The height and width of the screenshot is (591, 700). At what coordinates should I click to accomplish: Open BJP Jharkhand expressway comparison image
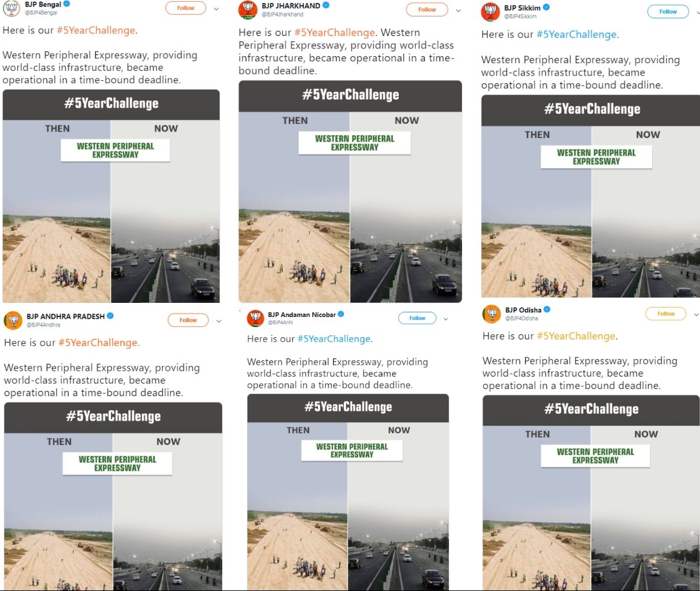[350, 192]
